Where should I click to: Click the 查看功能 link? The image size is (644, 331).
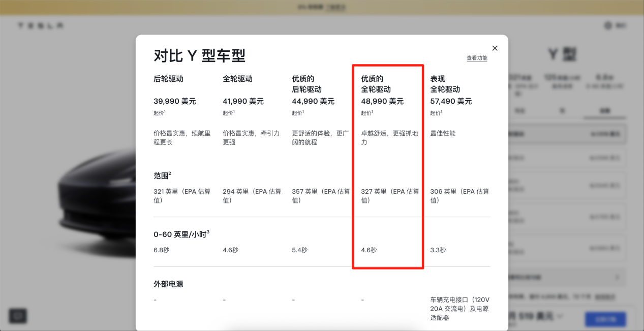[x=476, y=58]
